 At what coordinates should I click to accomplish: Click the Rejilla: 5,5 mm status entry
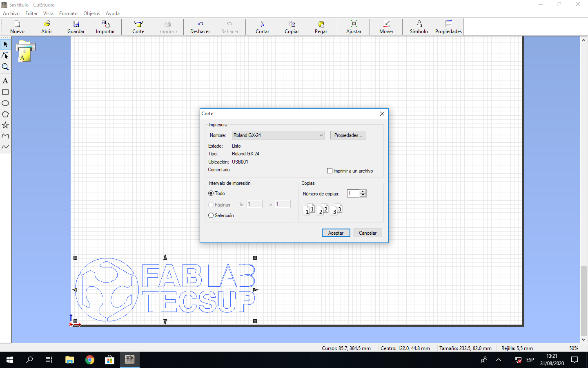517,348
